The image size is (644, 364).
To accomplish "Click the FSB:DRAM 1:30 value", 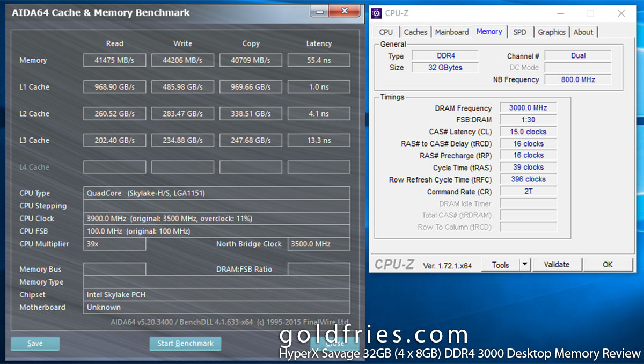I will [x=528, y=120].
